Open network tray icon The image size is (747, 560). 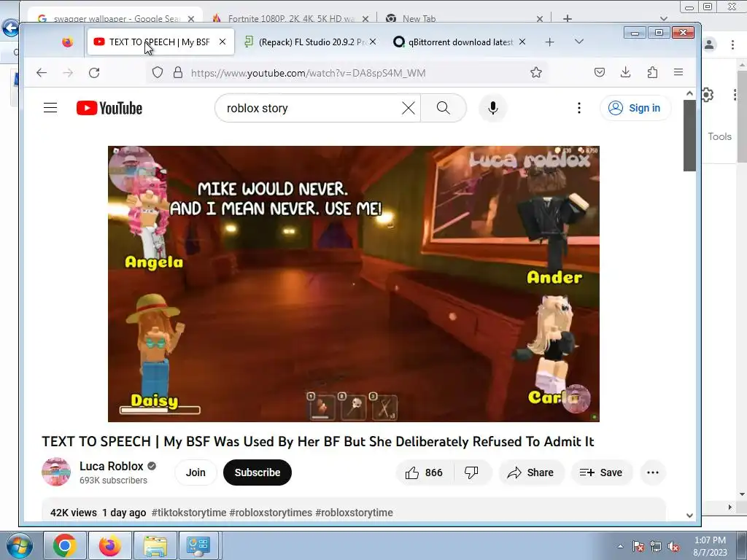tap(656, 546)
